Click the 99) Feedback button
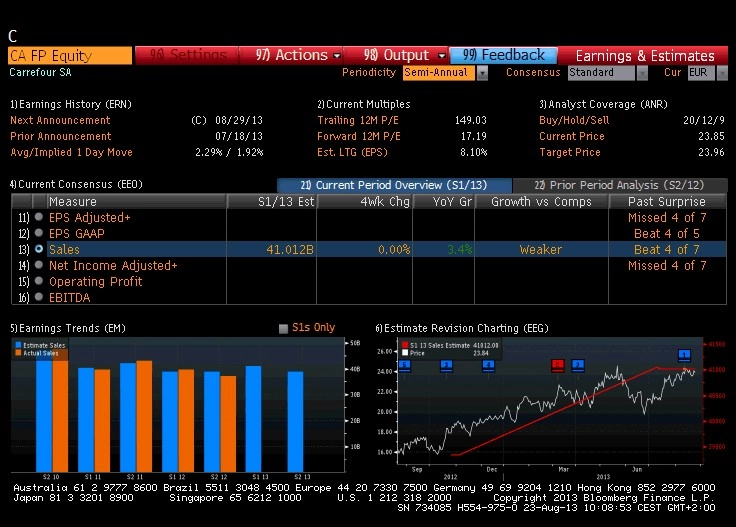736x527 pixels. click(x=503, y=55)
